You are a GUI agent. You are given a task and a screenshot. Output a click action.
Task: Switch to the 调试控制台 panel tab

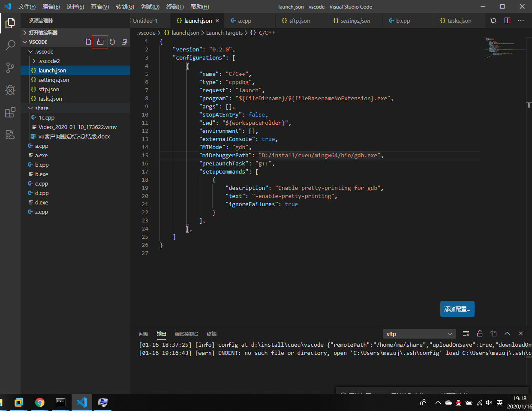coord(186,334)
